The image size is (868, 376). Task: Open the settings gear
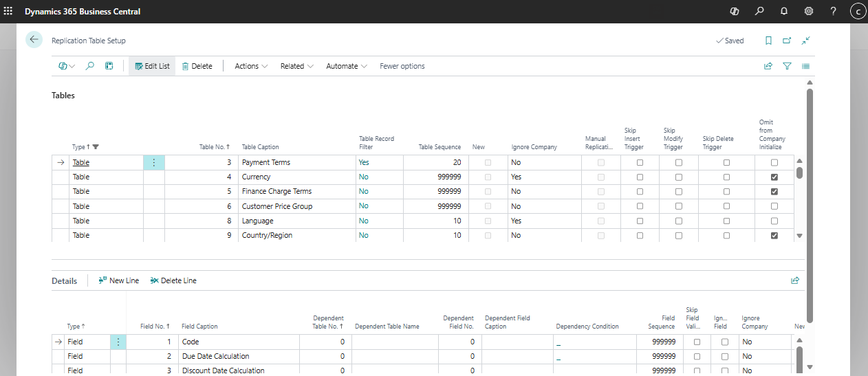(x=808, y=12)
